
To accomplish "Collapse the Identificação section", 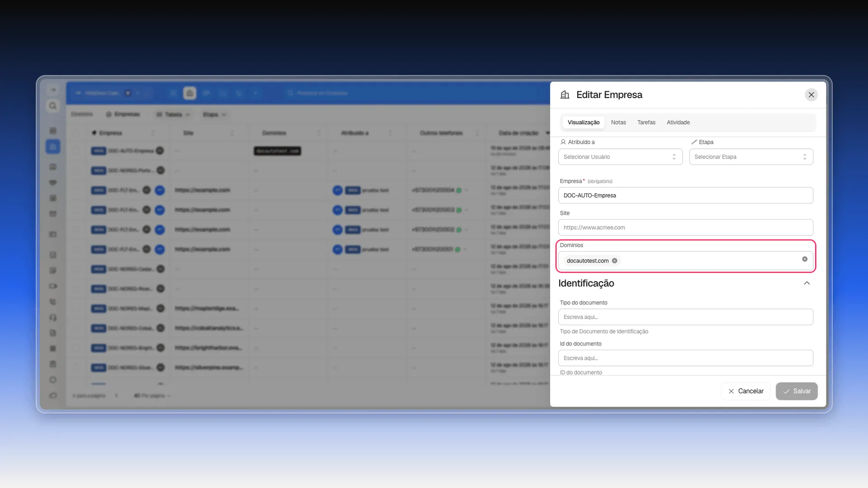I will coord(807,283).
